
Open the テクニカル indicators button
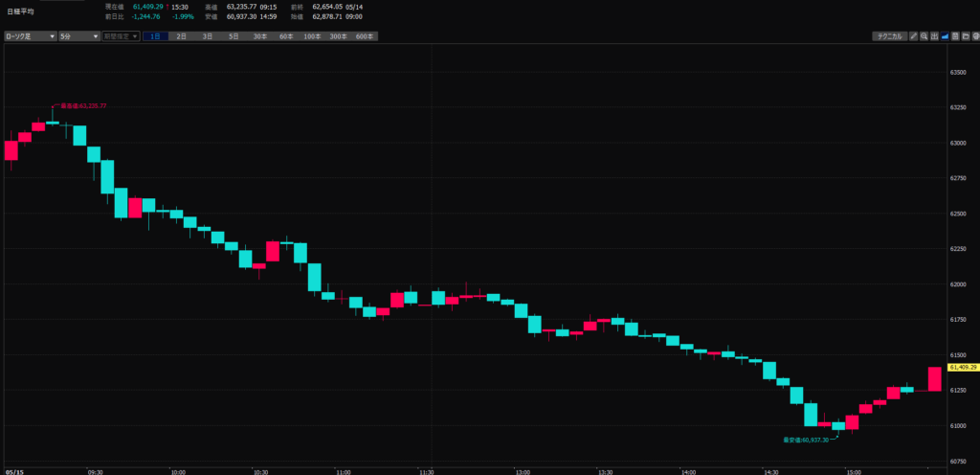tap(890, 36)
